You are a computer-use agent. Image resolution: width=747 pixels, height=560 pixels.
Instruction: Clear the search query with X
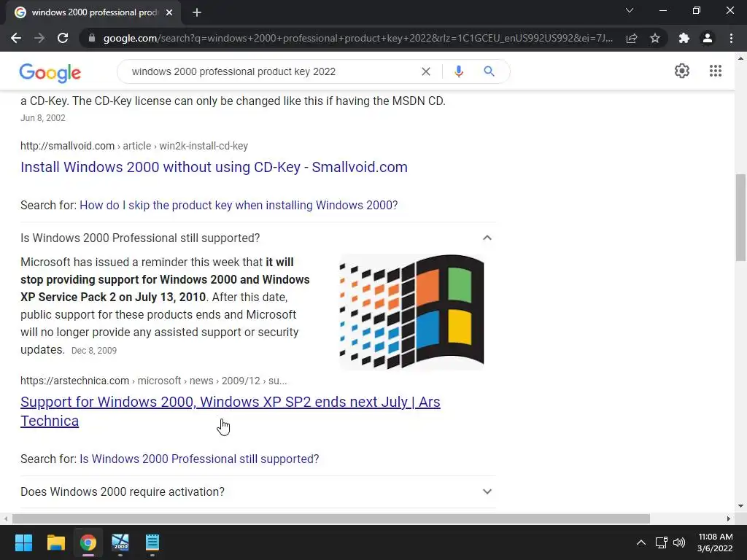426,71
